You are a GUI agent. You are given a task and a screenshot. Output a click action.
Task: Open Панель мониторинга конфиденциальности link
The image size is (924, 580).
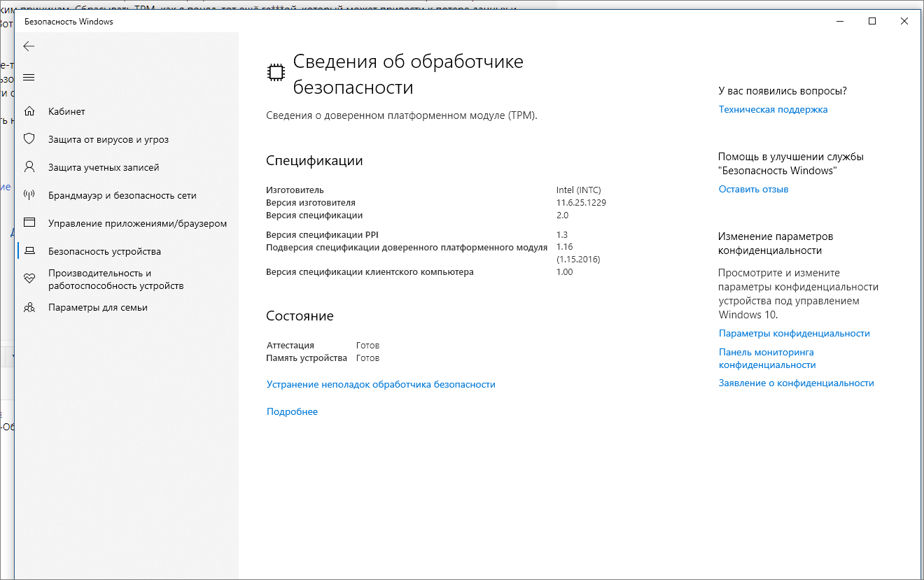pos(767,358)
